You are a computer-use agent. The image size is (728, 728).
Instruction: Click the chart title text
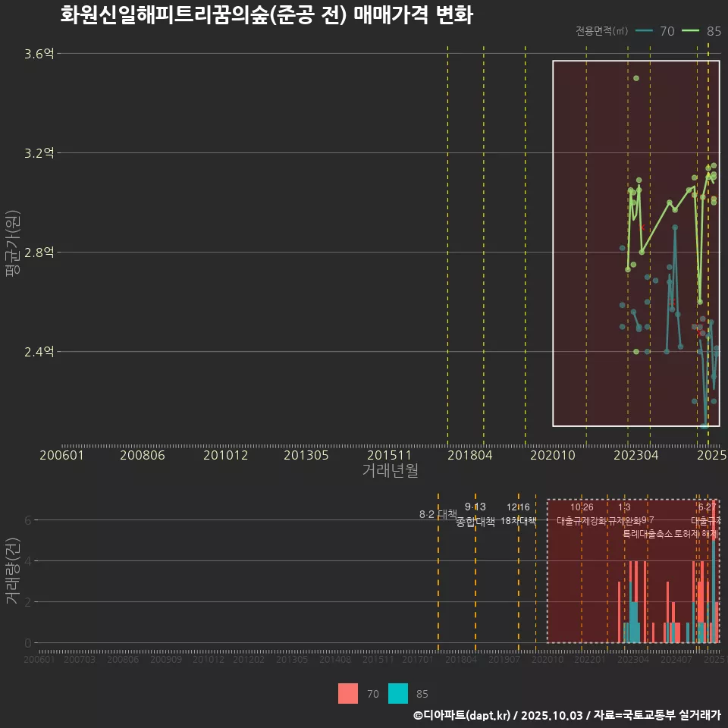pyautogui.click(x=266, y=15)
